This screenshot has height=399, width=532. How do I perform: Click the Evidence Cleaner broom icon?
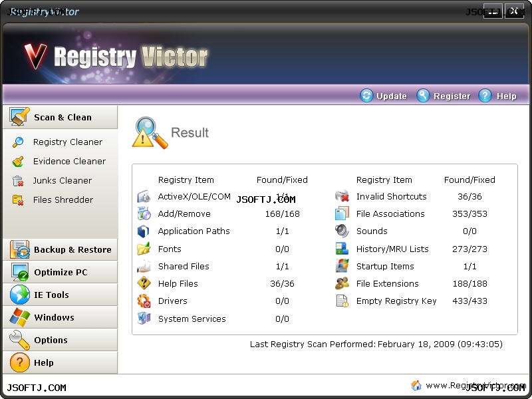(18, 162)
